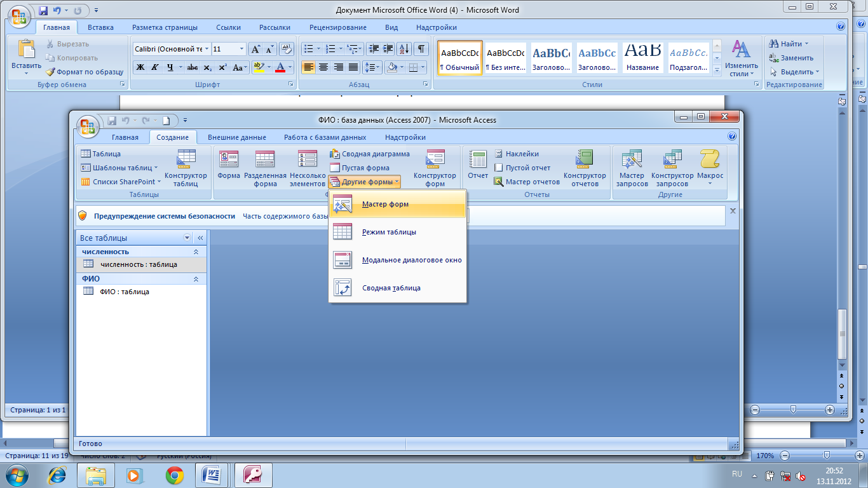Align text left in Word

(308, 67)
